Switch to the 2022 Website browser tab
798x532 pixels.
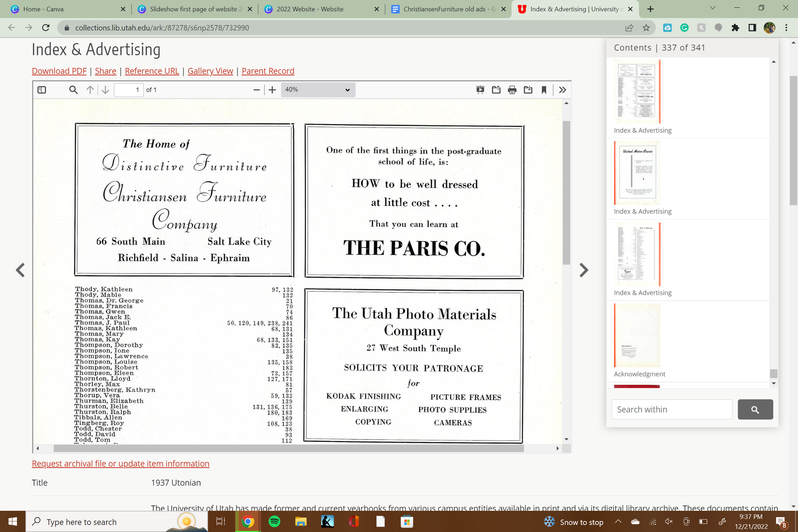[x=310, y=9]
